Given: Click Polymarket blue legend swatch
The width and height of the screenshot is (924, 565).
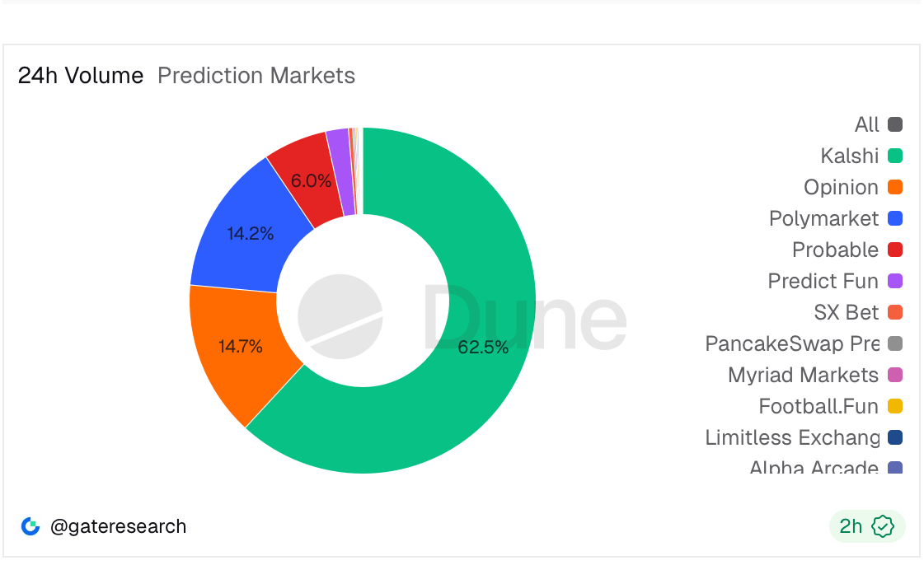Looking at the screenshot, I should click(895, 218).
